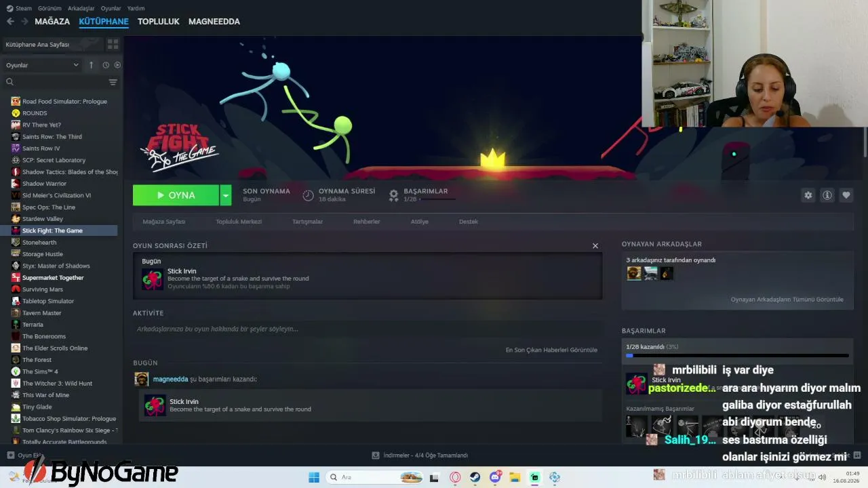The height and width of the screenshot is (488, 868).
Task: Click the volume icon in system tray
Action: (x=822, y=477)
